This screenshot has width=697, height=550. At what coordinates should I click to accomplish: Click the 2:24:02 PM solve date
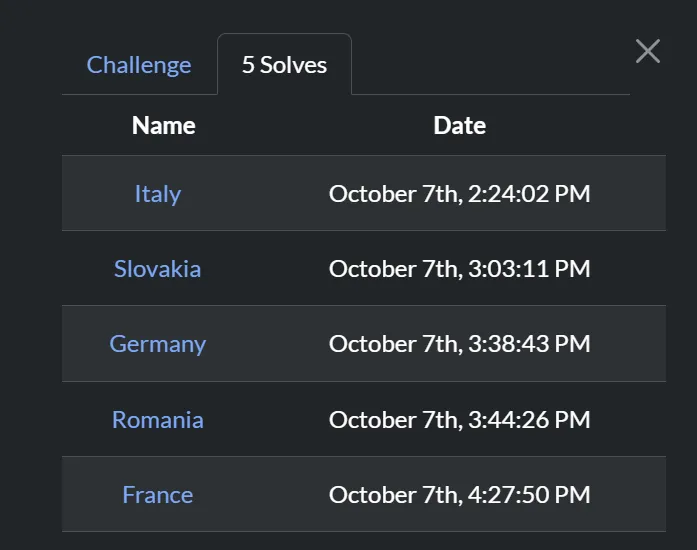(460, 194)
